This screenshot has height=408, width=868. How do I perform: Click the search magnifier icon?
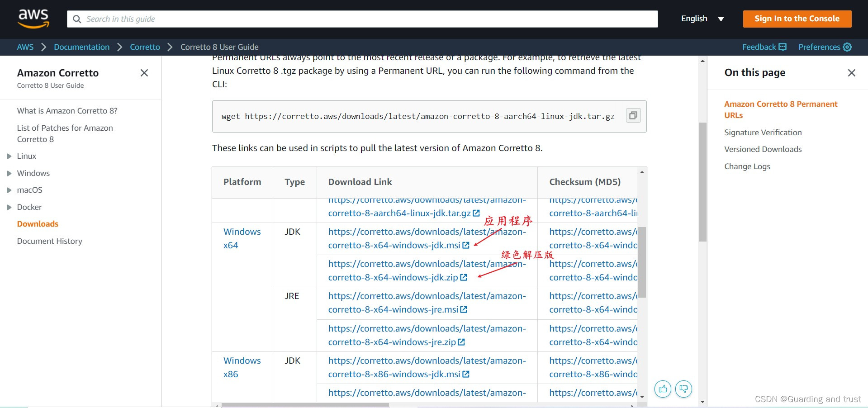pos(77,19)
